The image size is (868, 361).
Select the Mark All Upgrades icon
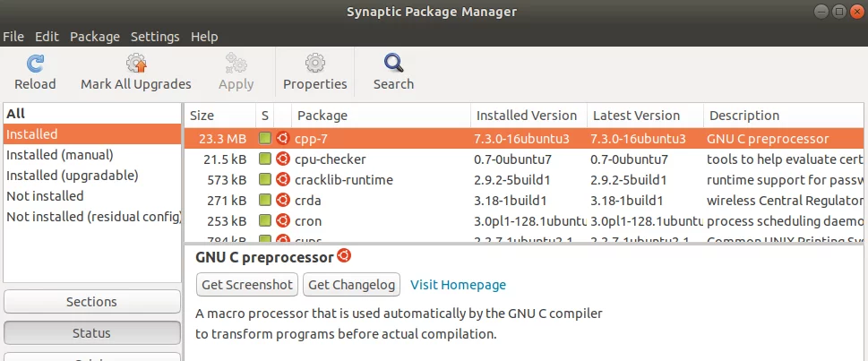tap(135, 64)
